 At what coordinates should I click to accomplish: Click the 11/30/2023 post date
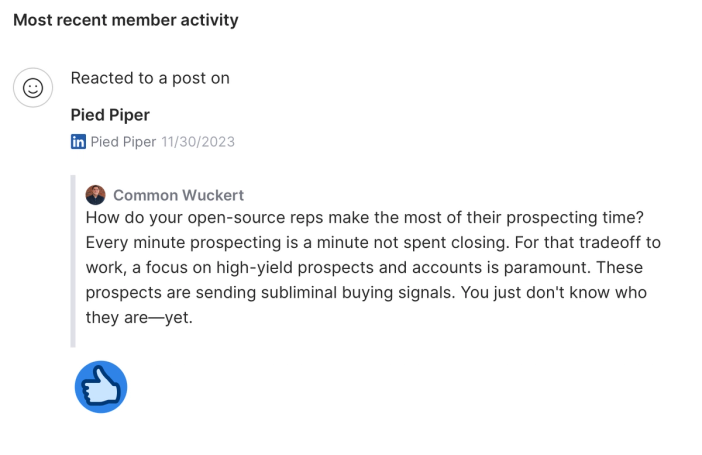tap(198, 142)
